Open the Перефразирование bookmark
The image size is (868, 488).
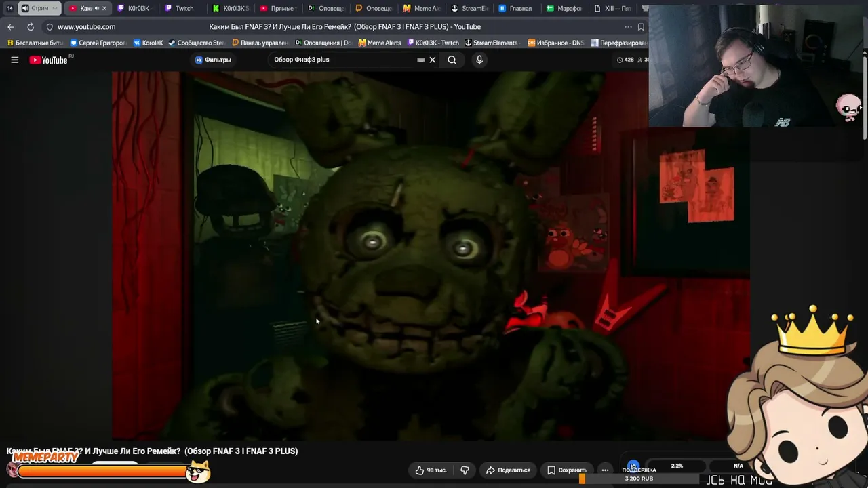[618, 43]
